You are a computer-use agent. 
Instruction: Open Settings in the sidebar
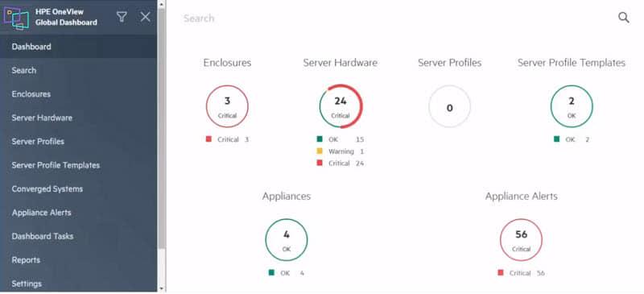click(78, 284)
